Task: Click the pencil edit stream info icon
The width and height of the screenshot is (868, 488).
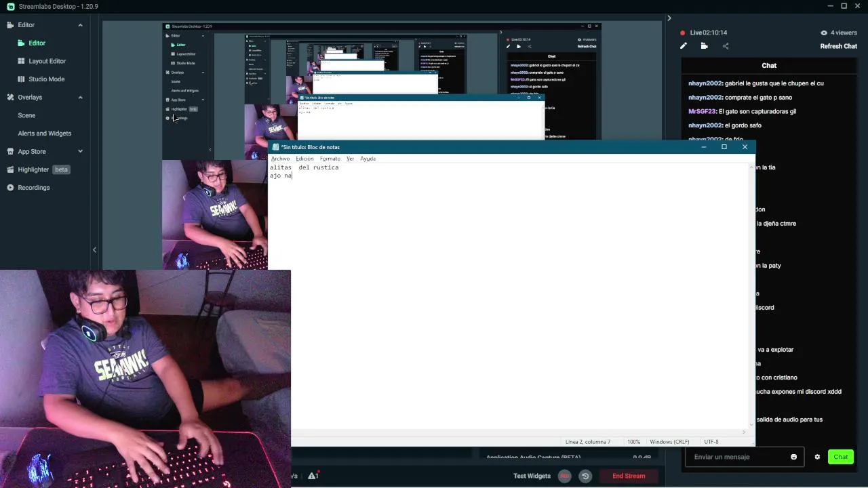Action: coord(684,46)
